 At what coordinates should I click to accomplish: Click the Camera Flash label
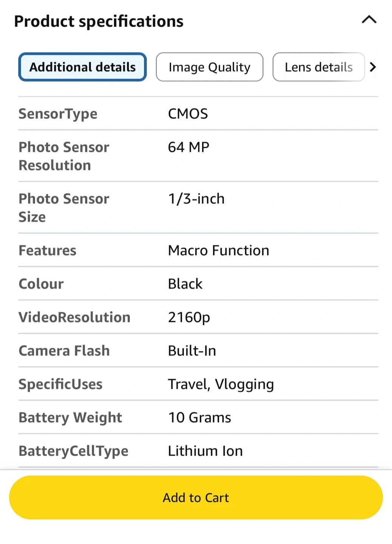click(64, 351)
